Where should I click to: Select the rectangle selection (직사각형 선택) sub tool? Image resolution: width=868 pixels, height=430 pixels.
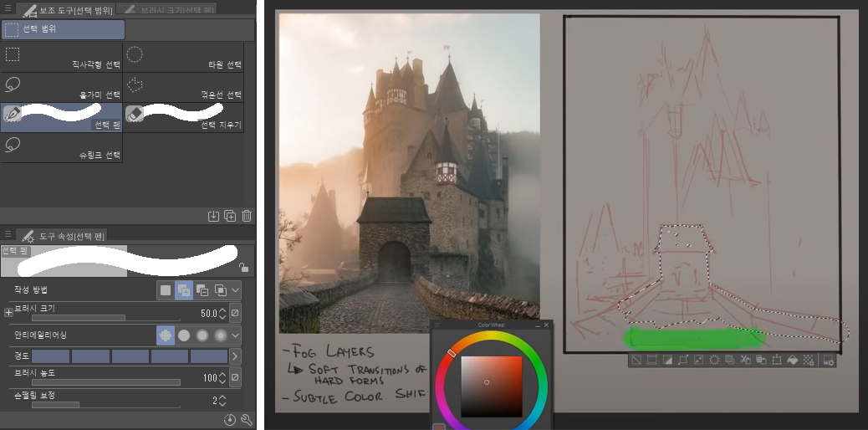click(x=62, y=56)
